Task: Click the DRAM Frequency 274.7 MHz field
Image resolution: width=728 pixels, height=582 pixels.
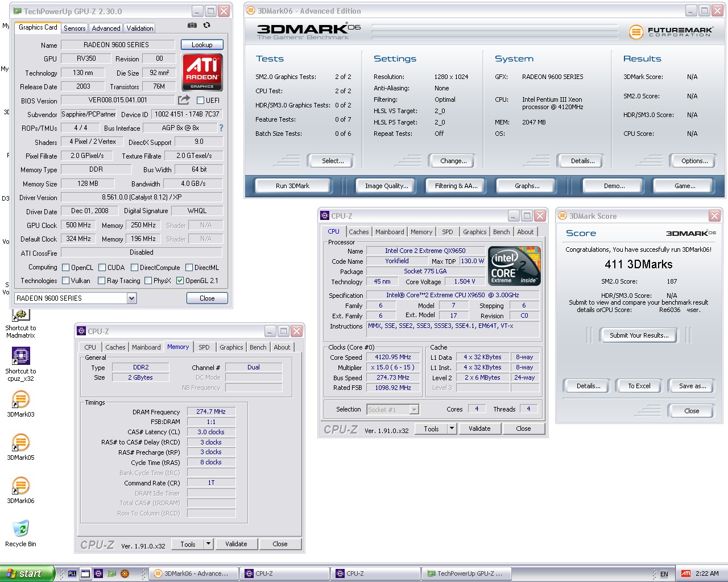Action: point(211,411)
